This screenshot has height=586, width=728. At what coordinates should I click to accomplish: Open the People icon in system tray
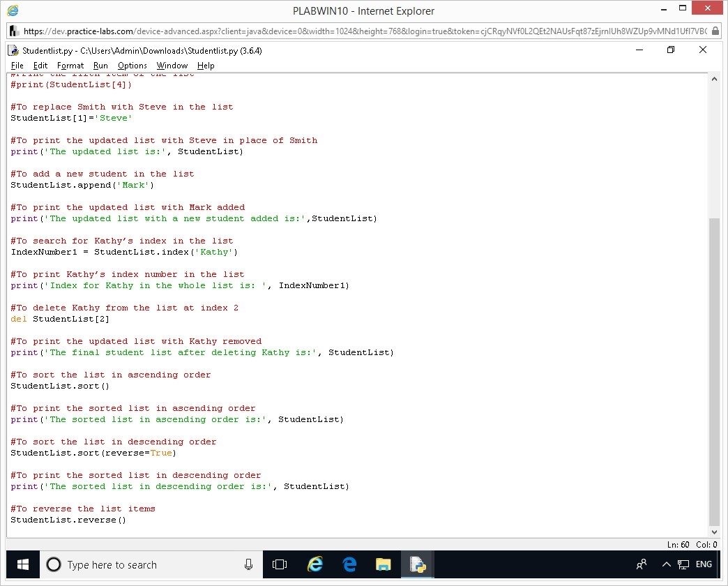(642, 564)
